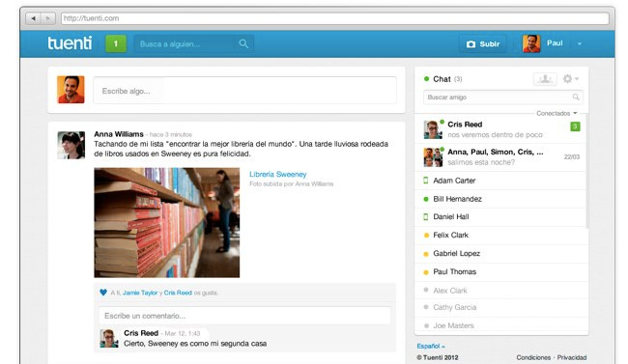Open Paul's profile name in header

(x=555, y=43)
